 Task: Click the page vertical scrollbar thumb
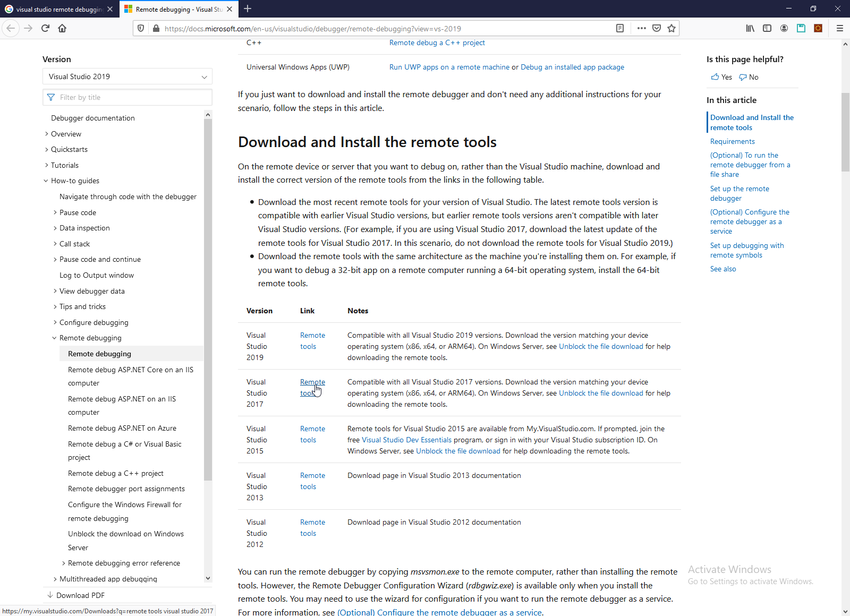[x=845, y=132]
